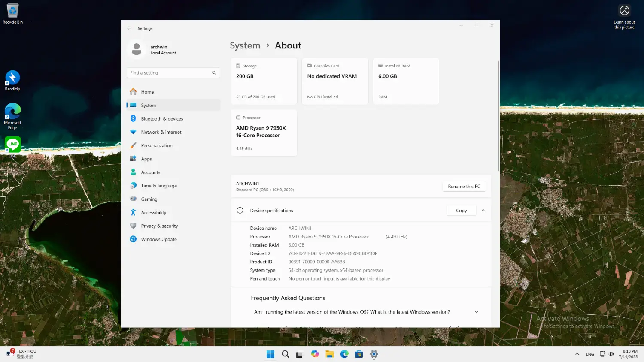Select the LINE desktop shortcut
The height and width of the screenshot is (362, 644).
(12, 147)
